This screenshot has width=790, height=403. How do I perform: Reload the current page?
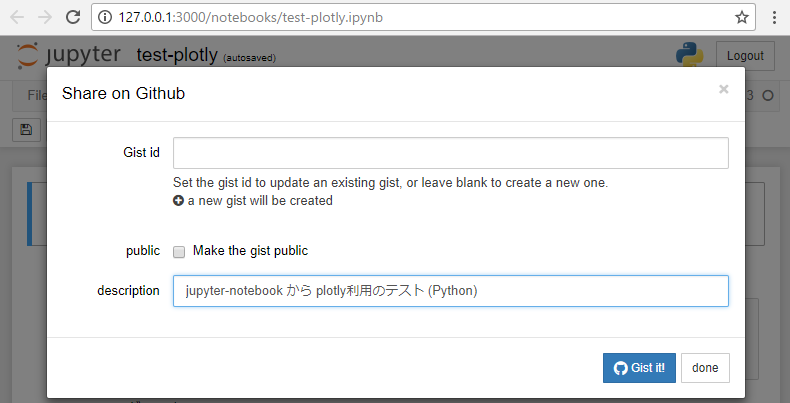click(x=73, y=17)
